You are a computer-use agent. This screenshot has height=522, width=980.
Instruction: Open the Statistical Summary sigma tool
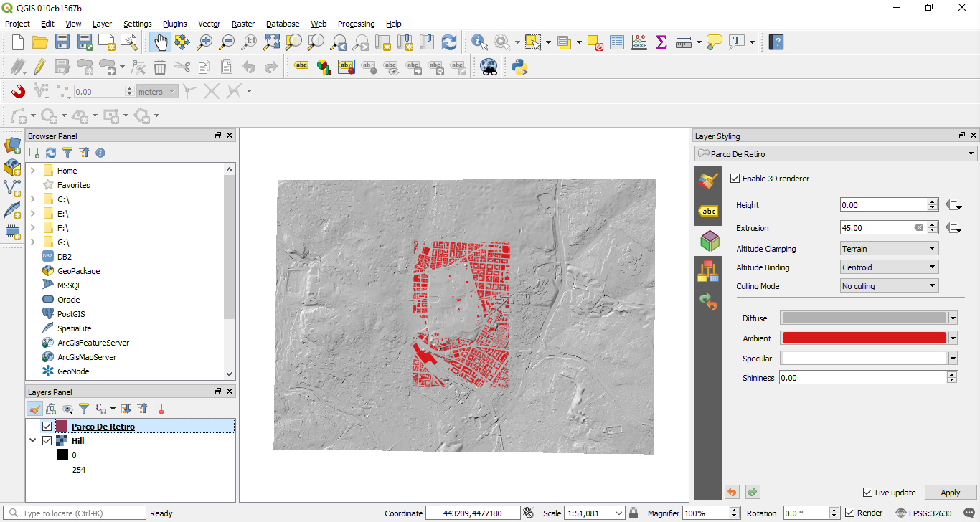(661, 42)
